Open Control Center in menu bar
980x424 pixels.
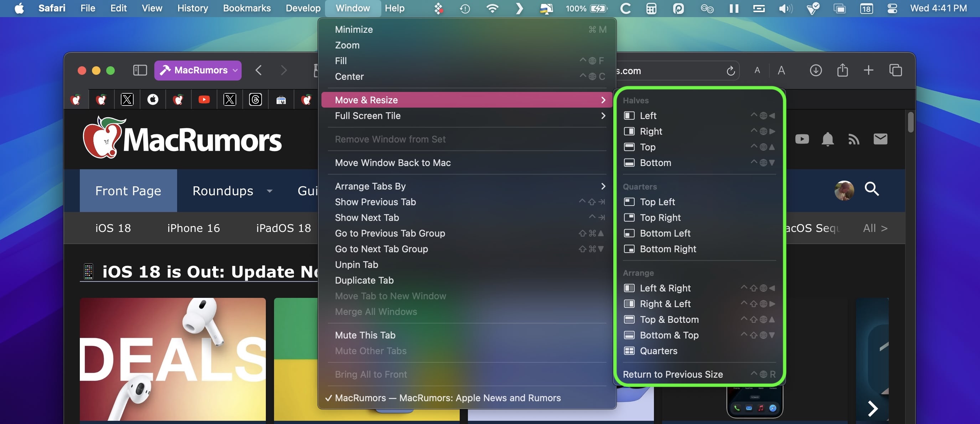[x=892, y=8]
